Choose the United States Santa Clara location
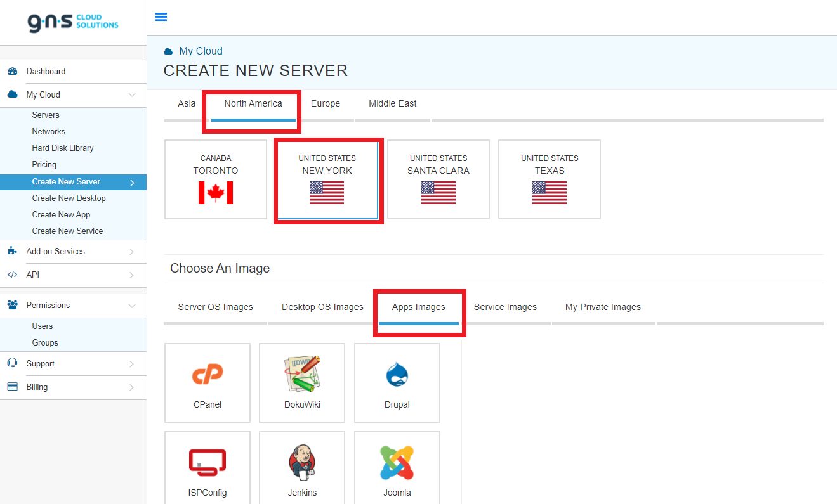 (x=438, y=179)
